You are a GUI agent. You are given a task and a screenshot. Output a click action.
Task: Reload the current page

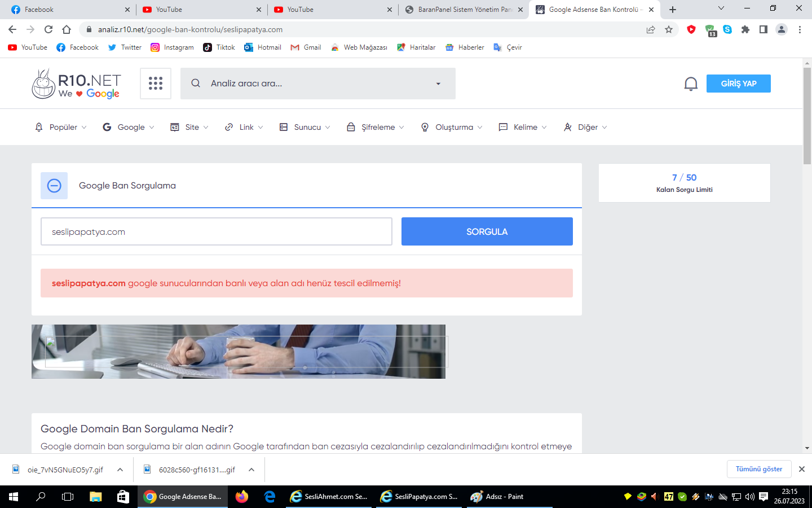pos(48,29)
